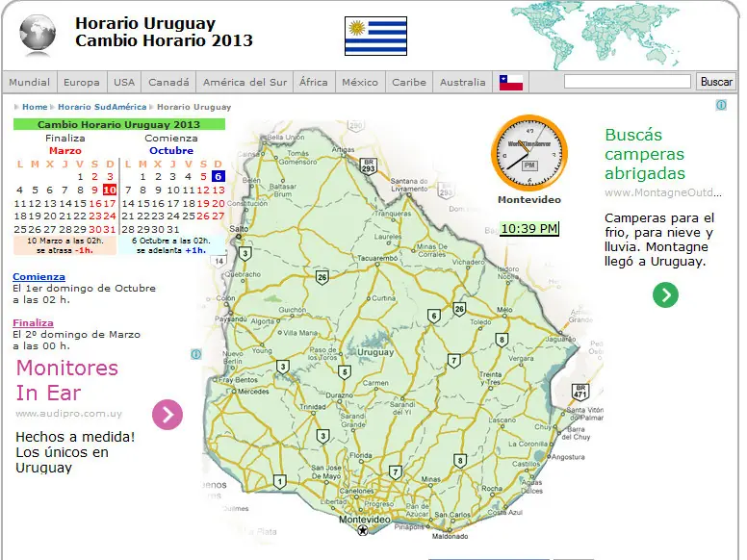Follow the Horario SudAmérica breadcrumb link
Screen dimensions: 747x560
coord(102,107)
